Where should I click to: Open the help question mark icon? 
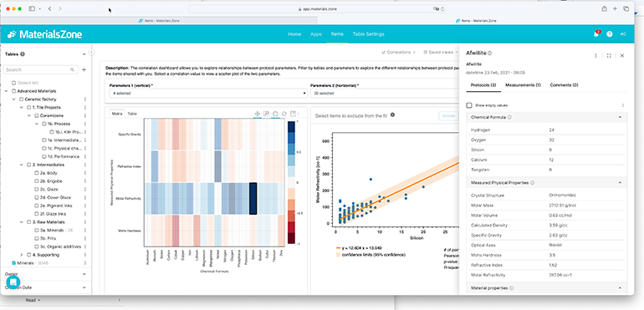pyautogui.click(x=610, y=34)
